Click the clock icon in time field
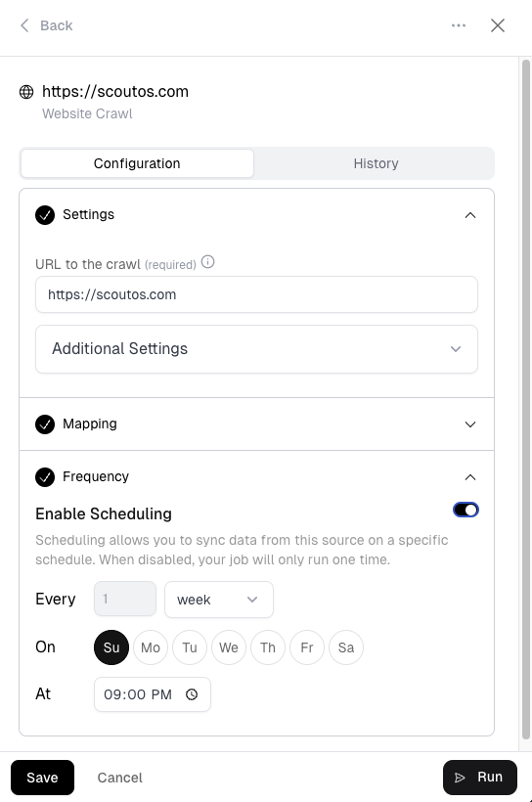 (192, 694)
